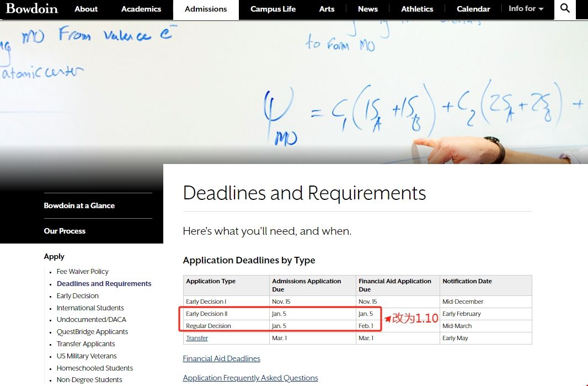Go to International Students page
The image size is (588, 386).
click(90, 308)
